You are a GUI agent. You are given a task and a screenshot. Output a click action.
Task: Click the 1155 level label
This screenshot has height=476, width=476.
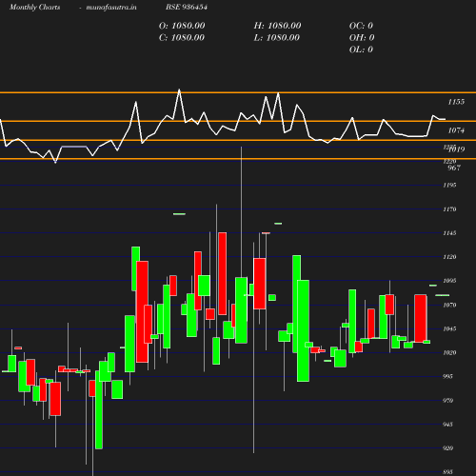[456, 102]
